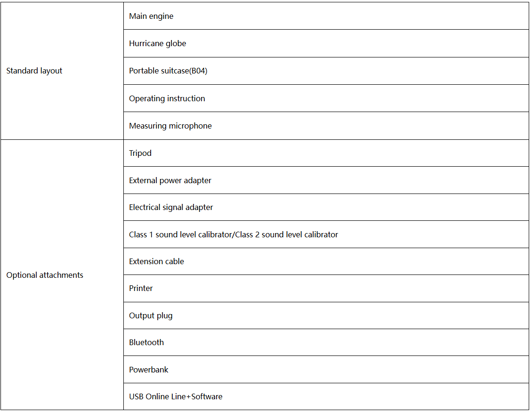Image resolution: width=532 pixels, height=412 pixels.
Task: Select Portable suitcase(B04) row
Action: 326,71
